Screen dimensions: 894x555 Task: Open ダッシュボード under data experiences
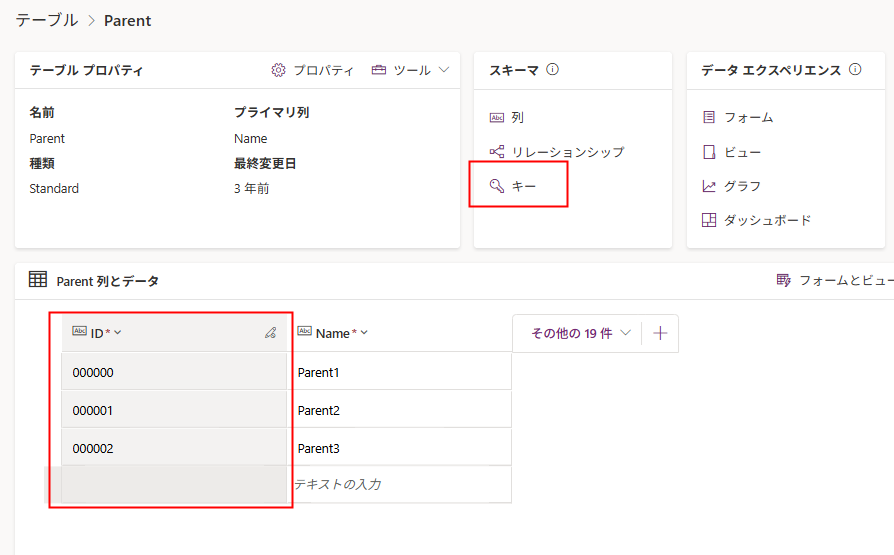[757, 220]
